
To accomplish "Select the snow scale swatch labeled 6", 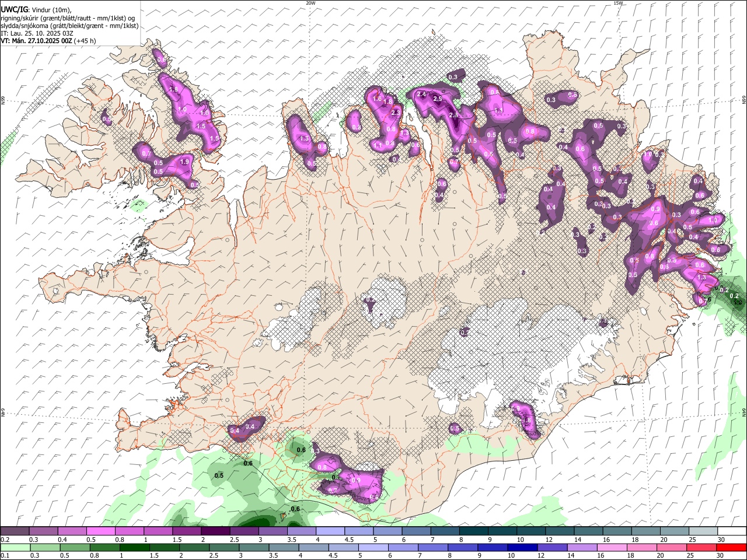I will (416, 531).
